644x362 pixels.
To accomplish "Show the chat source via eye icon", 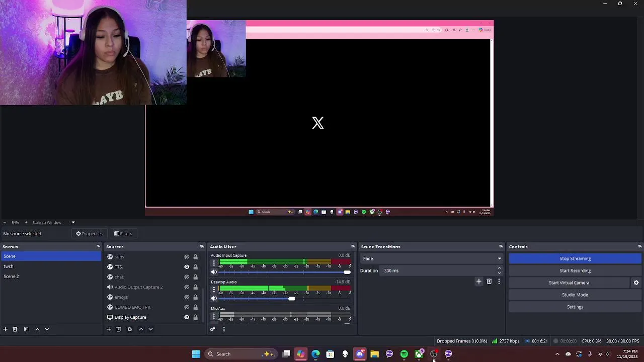I will click(187, 277).
